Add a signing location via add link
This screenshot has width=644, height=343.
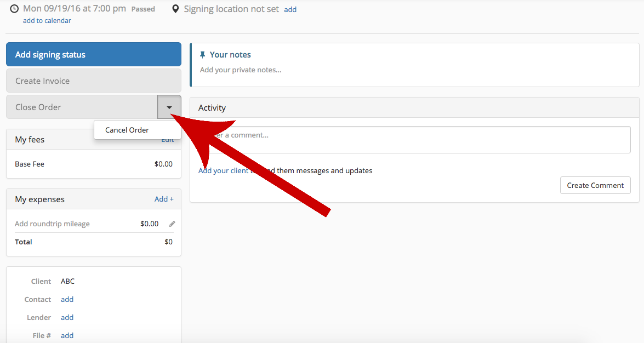tap(290, 9)
